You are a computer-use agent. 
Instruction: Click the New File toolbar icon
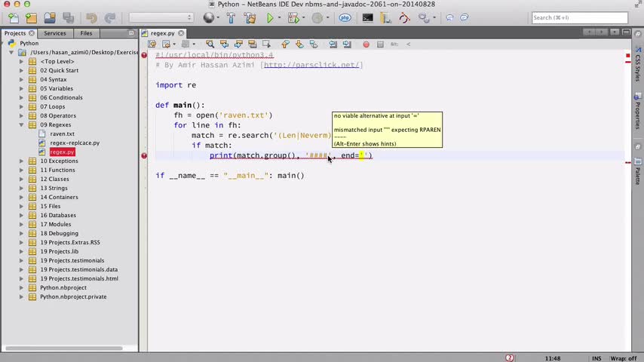(13, 17)
